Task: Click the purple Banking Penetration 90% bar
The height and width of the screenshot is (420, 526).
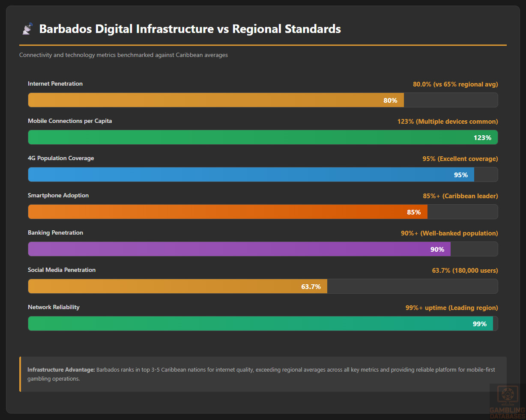Action: 239,249
